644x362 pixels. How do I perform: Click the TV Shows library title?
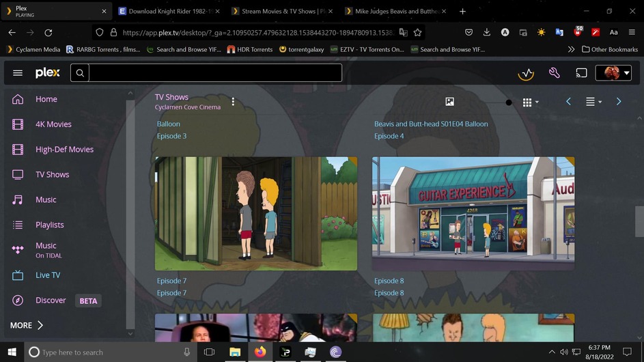(x=171, y=97)
